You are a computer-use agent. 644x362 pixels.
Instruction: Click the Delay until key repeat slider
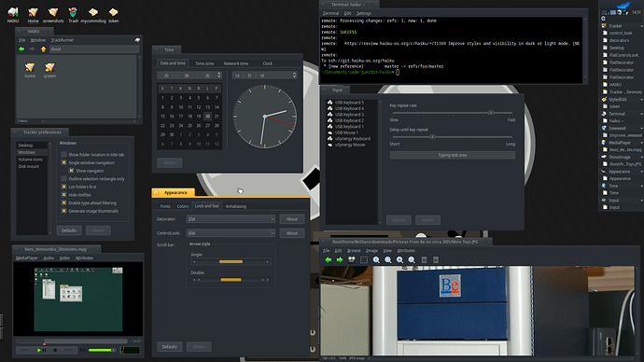[x=452, y=136]
